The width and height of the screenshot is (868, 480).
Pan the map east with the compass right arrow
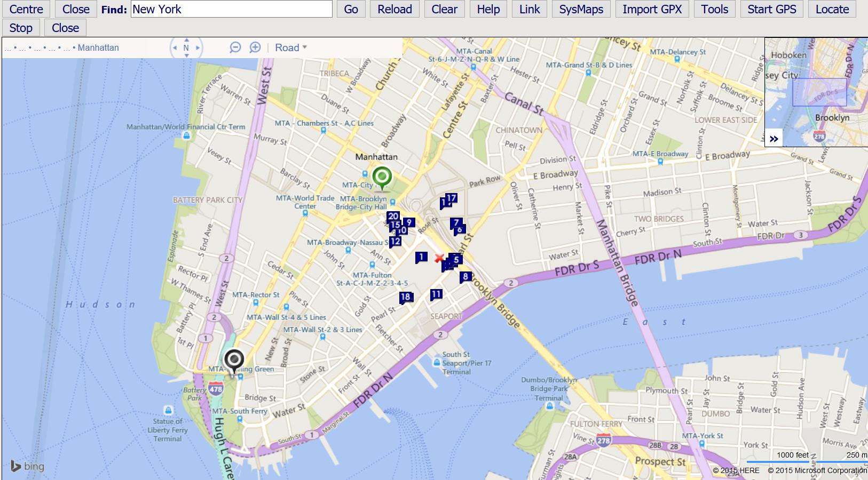(198, 47)
